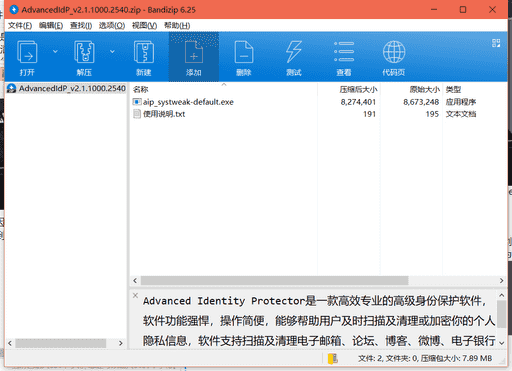Click compressed size value 8,274,401
Viewport: 512px width, 371px height.
[x=358, y=102]
